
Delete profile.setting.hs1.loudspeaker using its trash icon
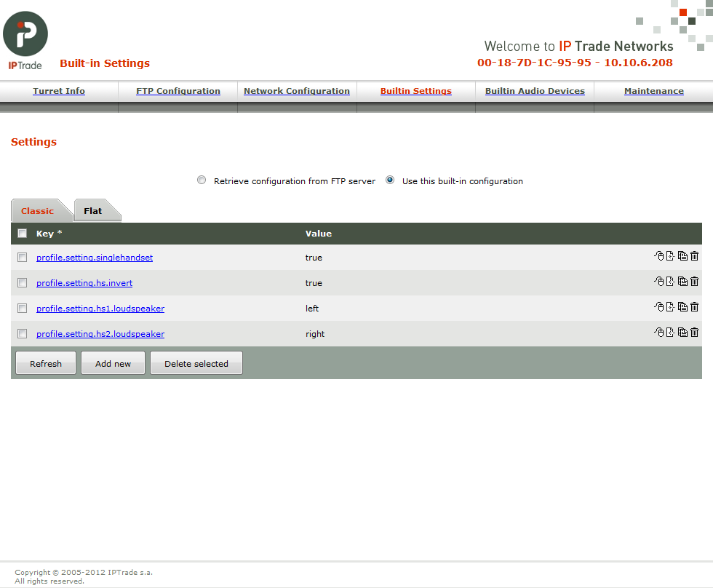pos(694,307)
